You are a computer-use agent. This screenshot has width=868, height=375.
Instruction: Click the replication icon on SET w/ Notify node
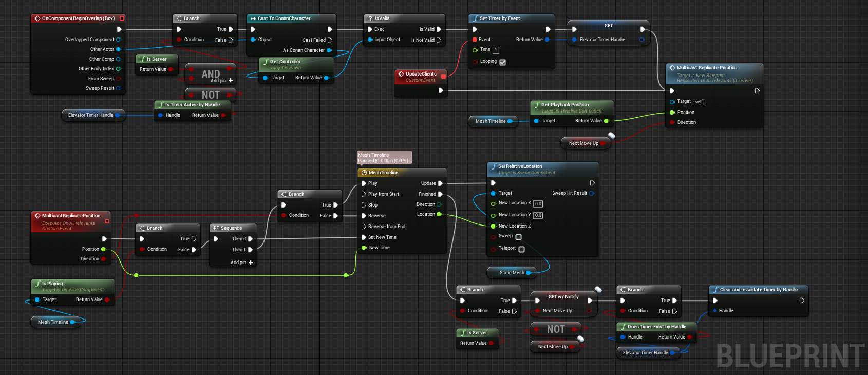pyautogui.click(x=598, y=290)
